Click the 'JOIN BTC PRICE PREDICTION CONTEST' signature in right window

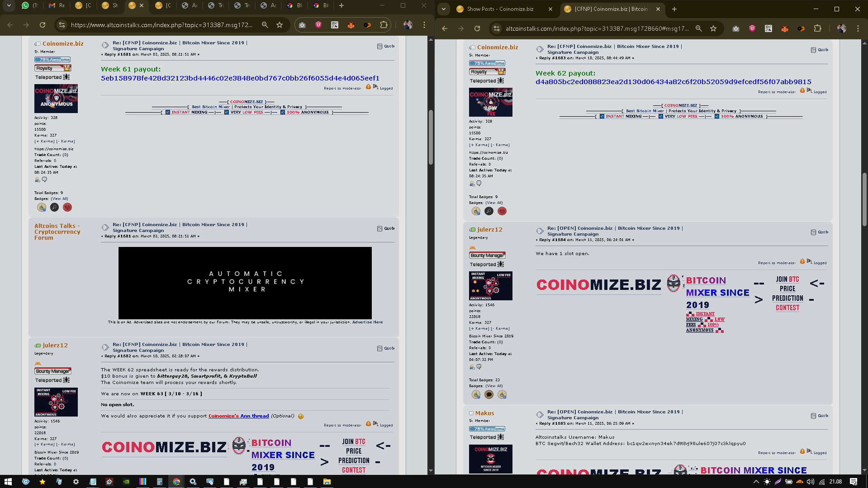pos(787,294)
